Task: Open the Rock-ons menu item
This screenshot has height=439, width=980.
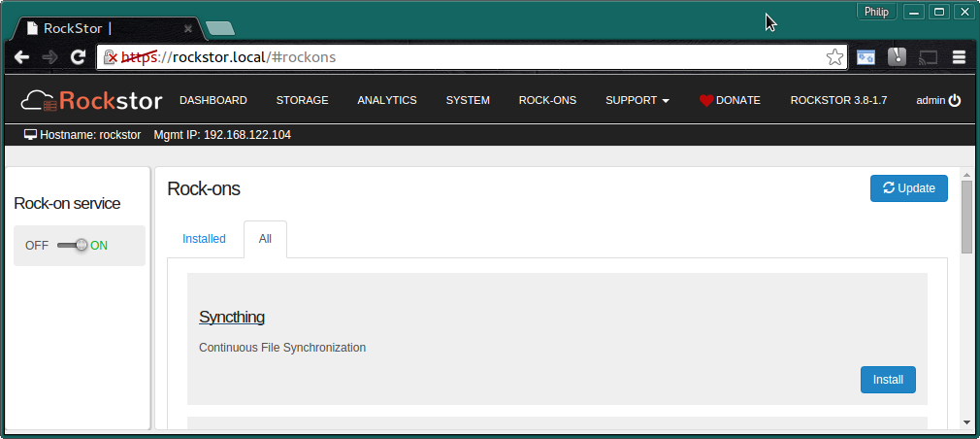Action: click(547, 100)
